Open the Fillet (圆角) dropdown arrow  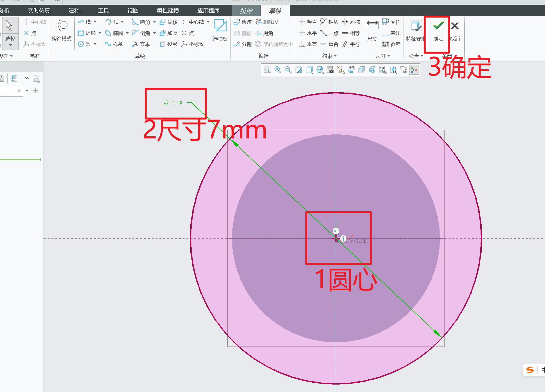pos(154,22)
